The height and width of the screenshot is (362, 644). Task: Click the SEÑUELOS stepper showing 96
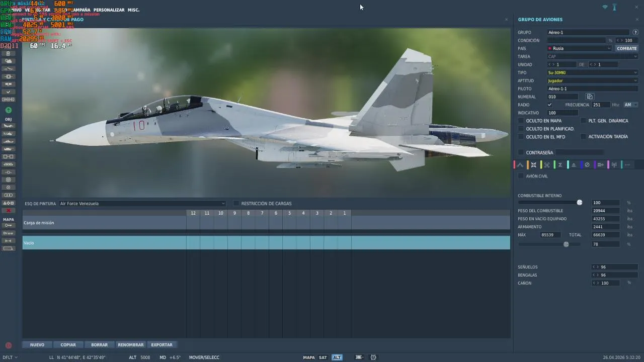tap(615, 267)
